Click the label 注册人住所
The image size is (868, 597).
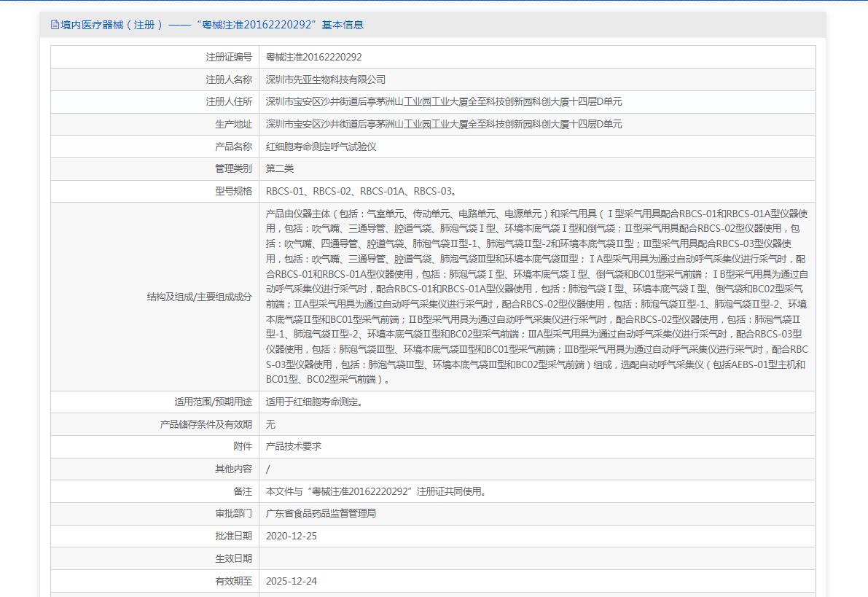point(229,102)
